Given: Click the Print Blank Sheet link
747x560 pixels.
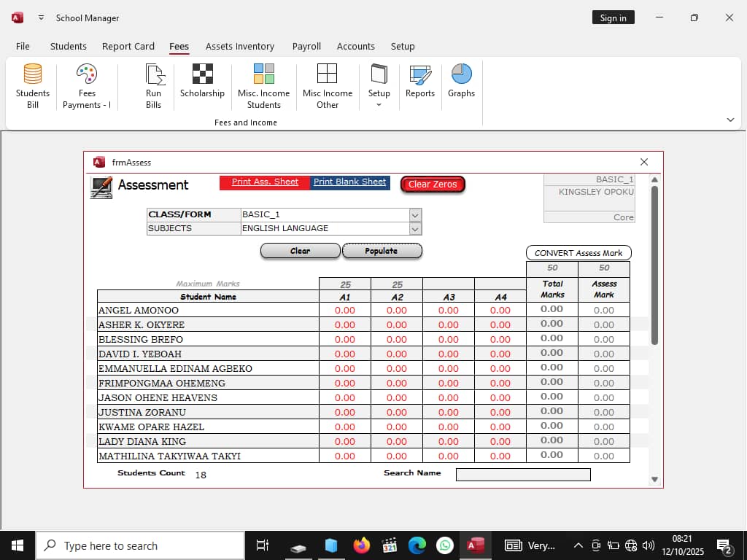Looking at the screenshot, I should coord(349,182).
